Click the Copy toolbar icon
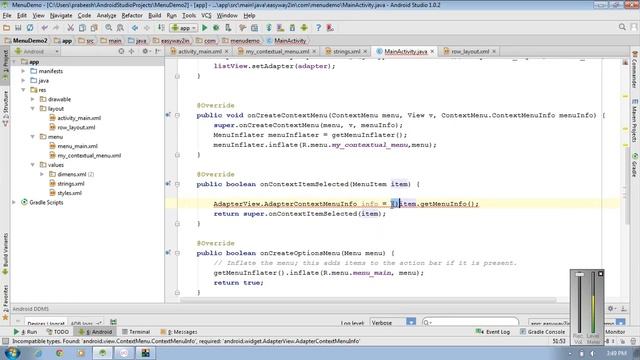The width and height of the screenshot is (640, 360). (82, 28)
